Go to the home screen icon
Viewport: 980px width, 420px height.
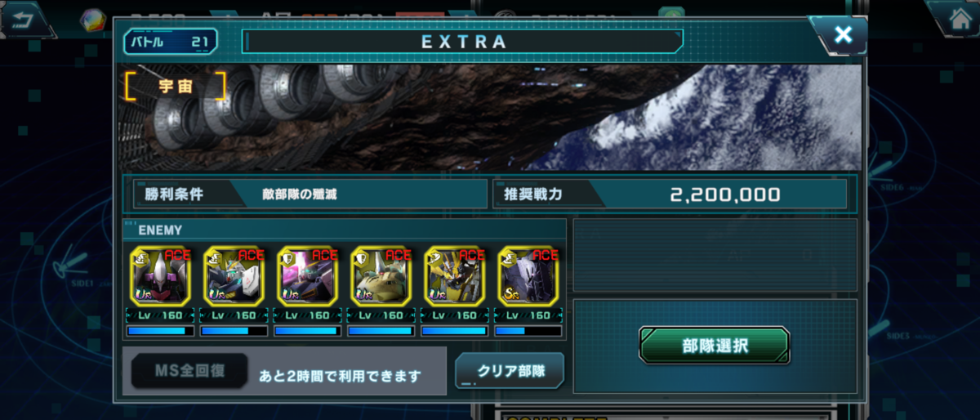[956, 19]
